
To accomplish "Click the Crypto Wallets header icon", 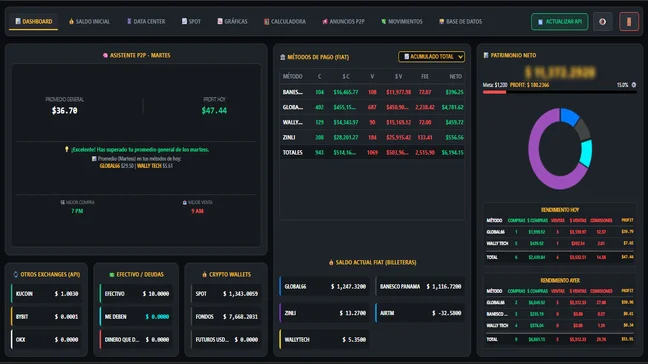I will pyautogui.click(x=204, y=274).
